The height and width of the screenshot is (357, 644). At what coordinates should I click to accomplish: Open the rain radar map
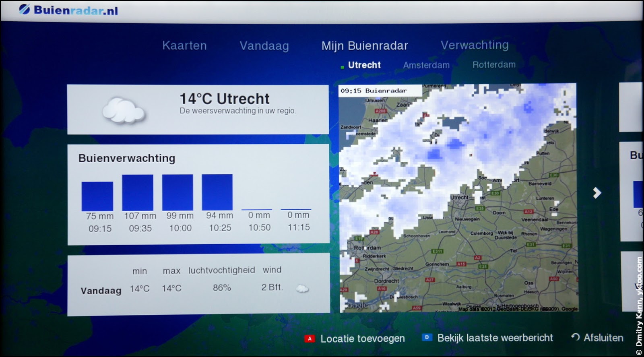(x=458, y=198)
